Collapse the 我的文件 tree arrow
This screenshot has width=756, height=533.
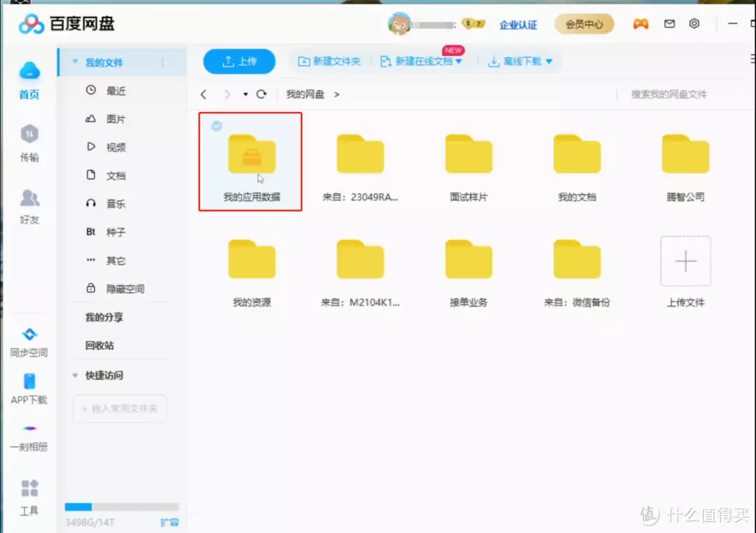(x=75, y=62)
